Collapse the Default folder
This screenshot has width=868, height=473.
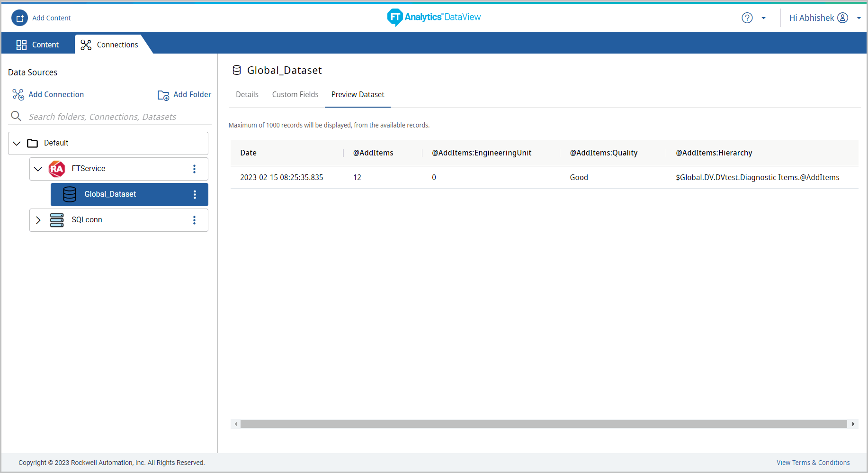(17, 143)
